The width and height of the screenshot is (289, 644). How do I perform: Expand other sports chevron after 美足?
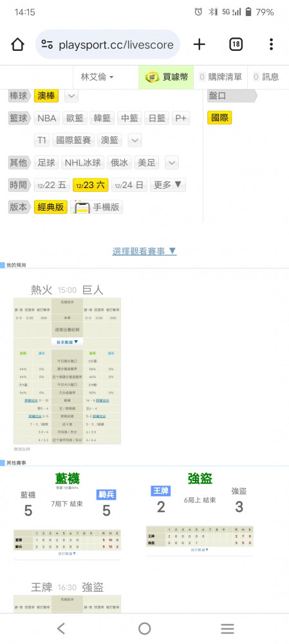pos(172,163)
